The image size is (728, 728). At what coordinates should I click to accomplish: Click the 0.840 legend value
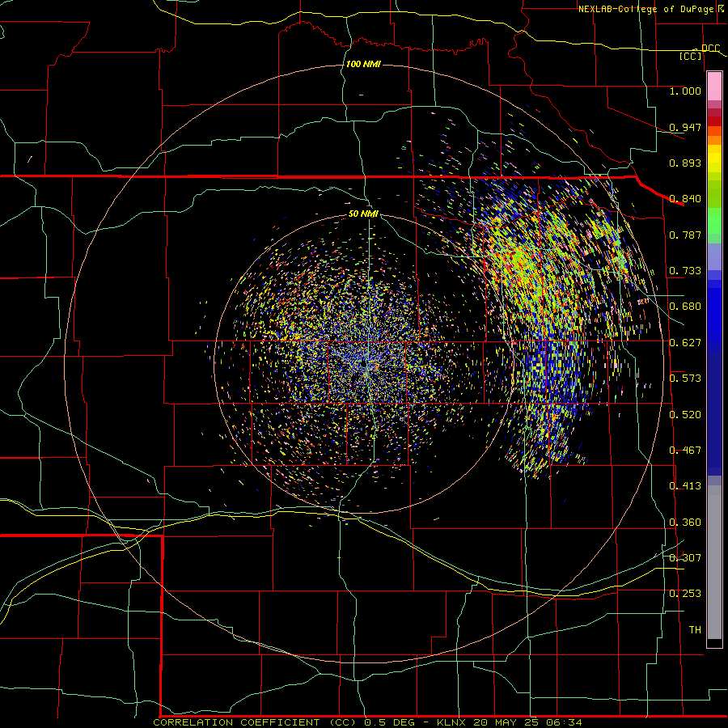(685, 199)
